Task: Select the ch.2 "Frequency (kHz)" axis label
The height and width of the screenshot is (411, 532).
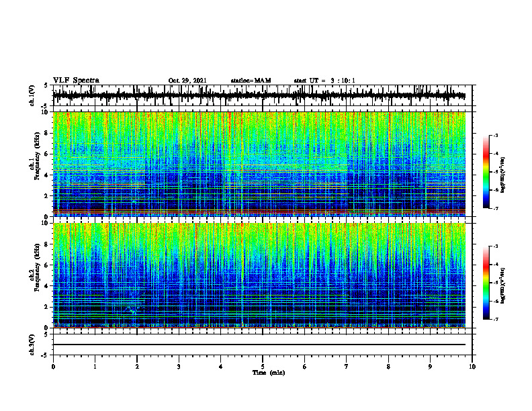Action: (x=37, y=267)
